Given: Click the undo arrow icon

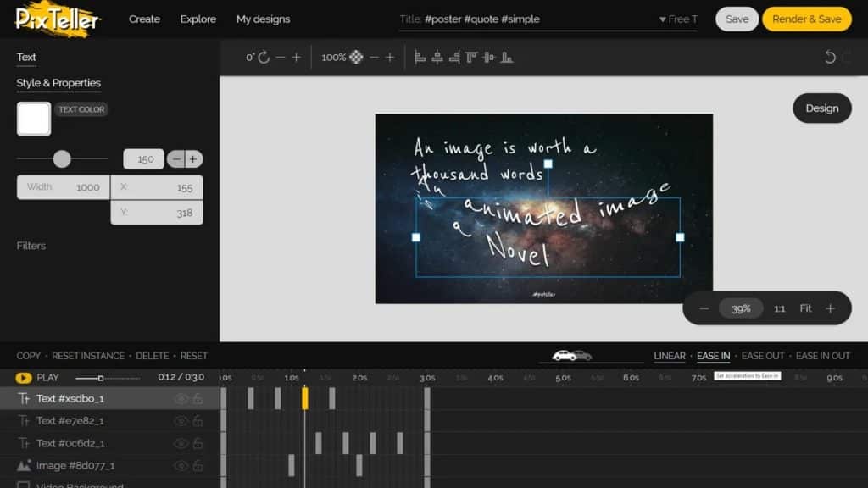Looking at the screenshot, I should click(x=830, y=57).
